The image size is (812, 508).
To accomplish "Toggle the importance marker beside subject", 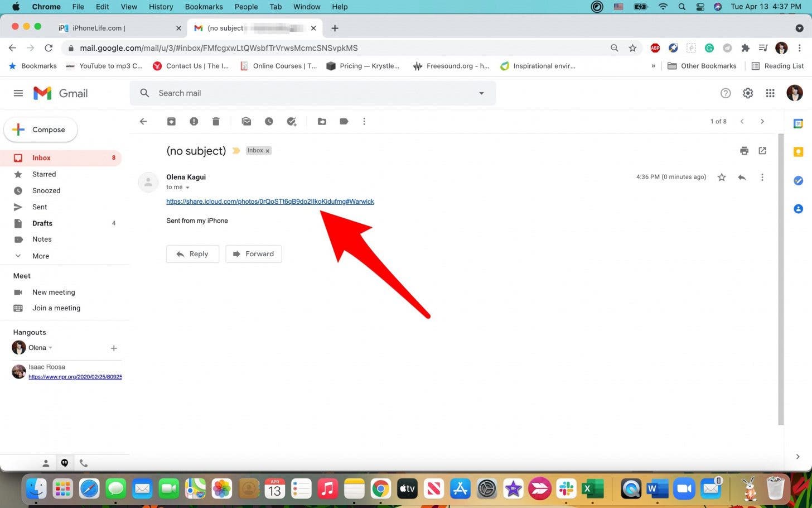I will pyautogui.click(x=236, y=151).
